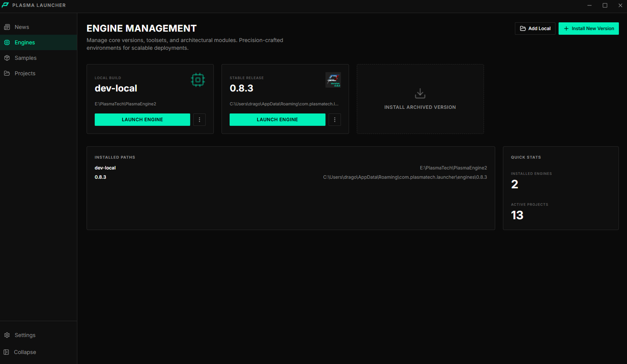Click the green chip icon on dev-local card
Screen dimensions: 627x364
coord(198,80)
